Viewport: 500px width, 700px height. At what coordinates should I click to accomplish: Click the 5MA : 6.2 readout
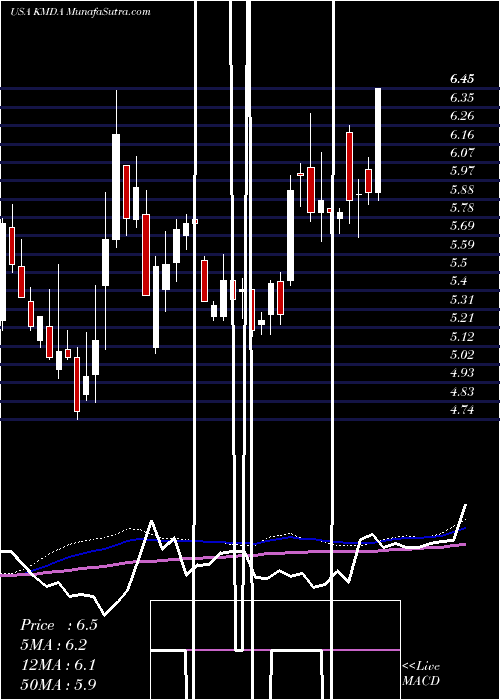(x=54, y=645)
